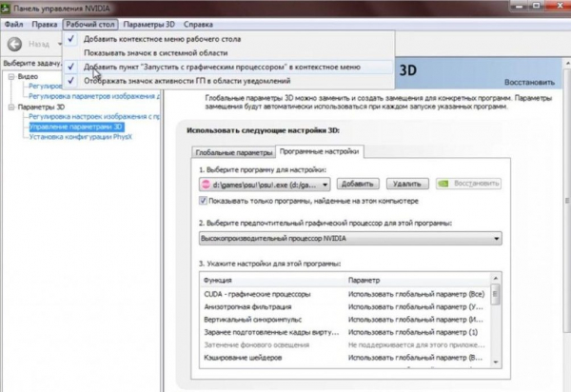The width and height of the screenshot is (571, 392).
Task: Select the Программные настройки tab
Action: (320, 151)
